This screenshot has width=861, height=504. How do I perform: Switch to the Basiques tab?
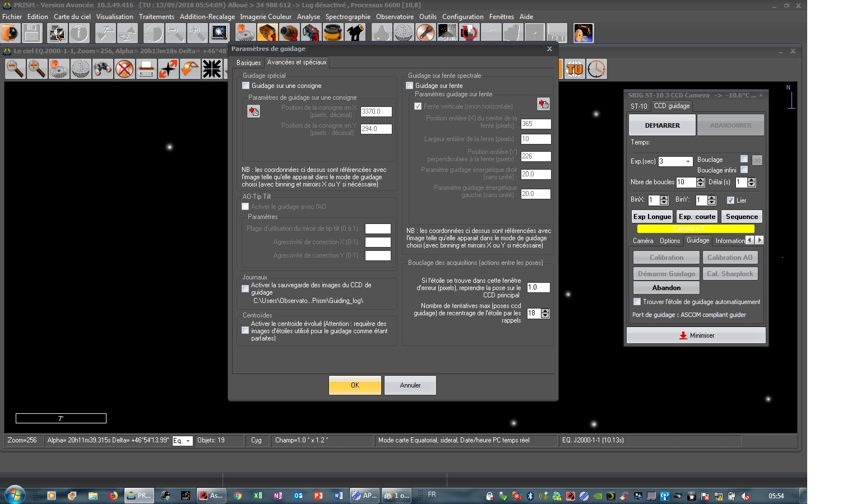[x=248, y=63]
